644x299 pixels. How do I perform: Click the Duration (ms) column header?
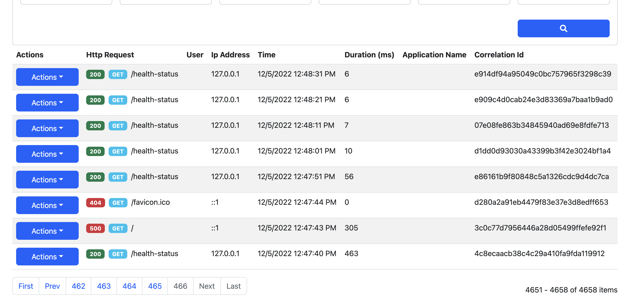point(369,55)
